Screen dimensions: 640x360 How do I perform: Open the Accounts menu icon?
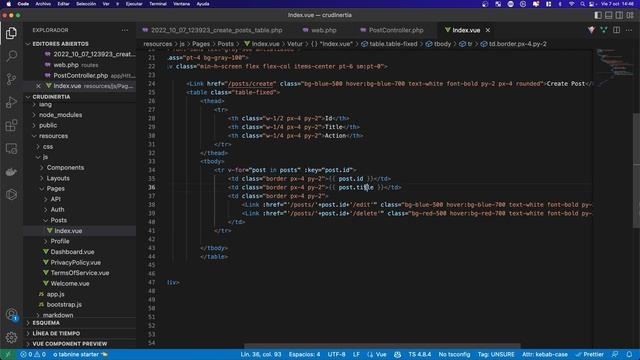click(11, 314)
